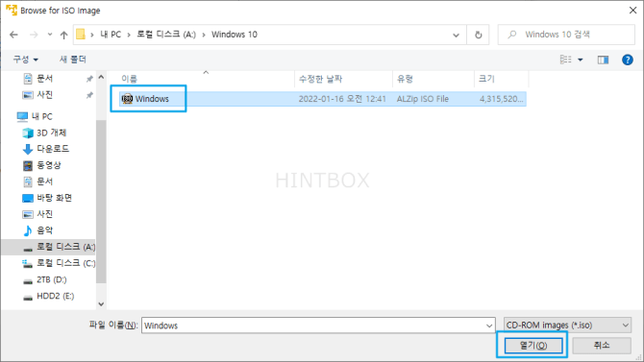Sort files by 수정한 날짜 column
Viewport: 644px width, 362px height.
[x=320, y=79]
